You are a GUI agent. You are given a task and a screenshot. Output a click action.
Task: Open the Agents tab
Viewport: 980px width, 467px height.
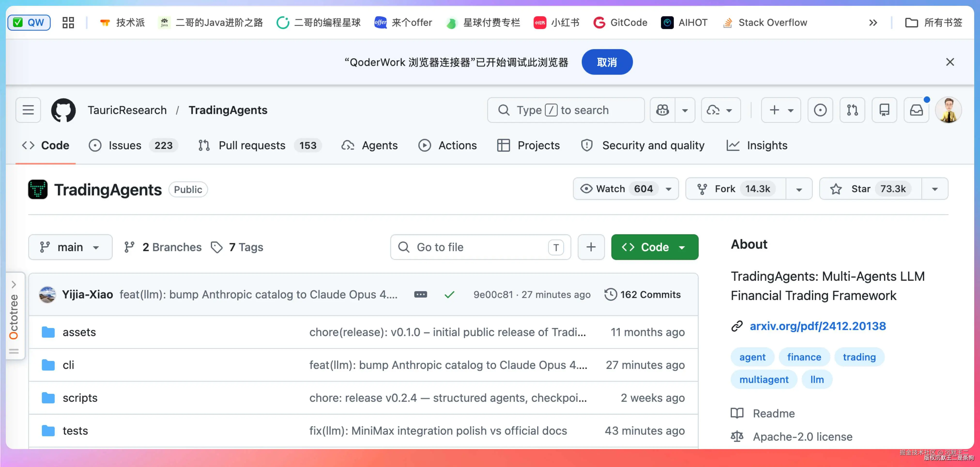369,145
